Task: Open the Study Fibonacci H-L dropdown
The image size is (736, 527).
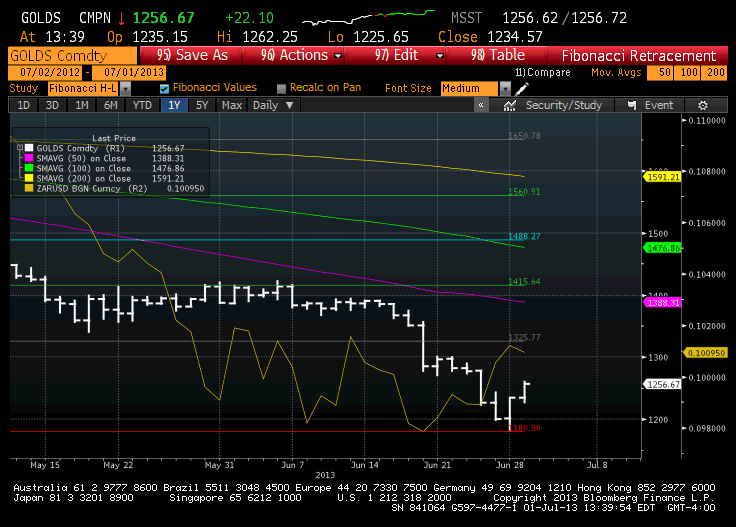Action: (x=125, y=88)
